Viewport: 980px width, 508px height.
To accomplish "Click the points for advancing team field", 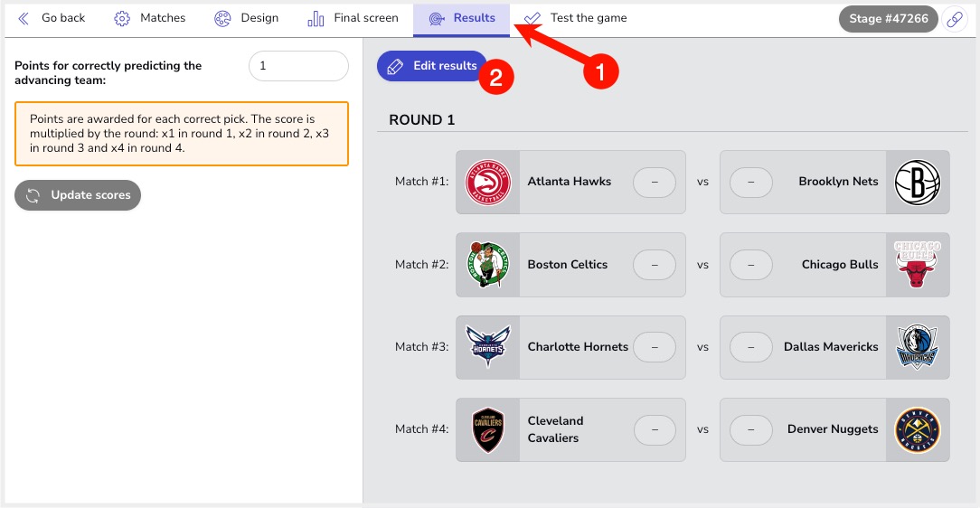I will (298, 66).
